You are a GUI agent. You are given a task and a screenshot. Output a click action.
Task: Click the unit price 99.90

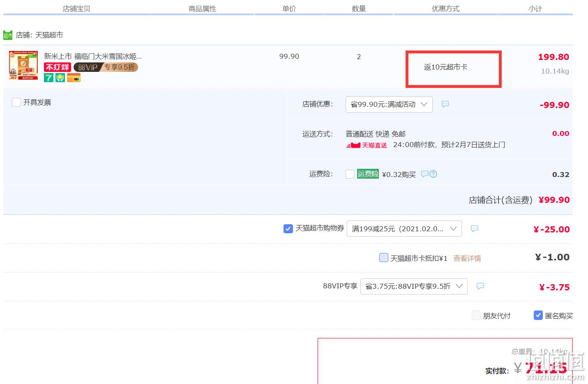[289, 56]
